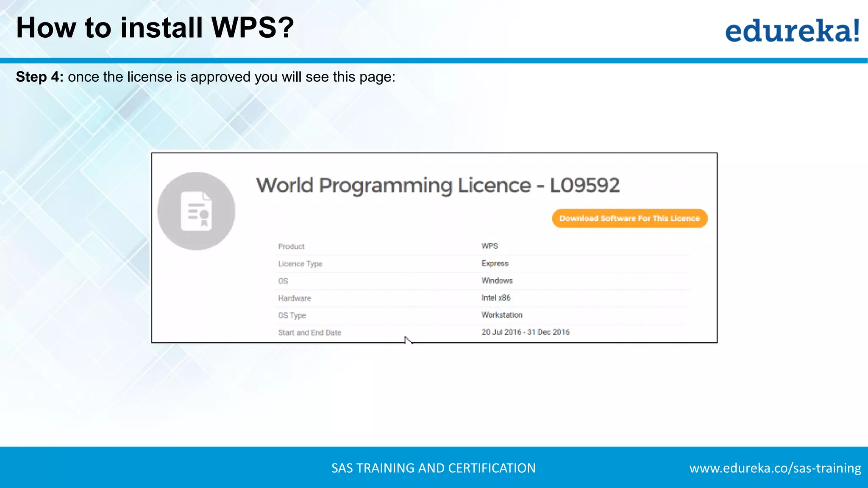
Task: Click the edureka! logo
Action: (793, 30)
